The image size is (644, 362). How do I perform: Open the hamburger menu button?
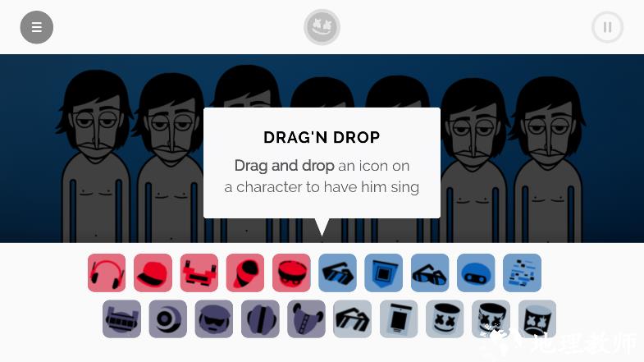click(x=37, y=27)
